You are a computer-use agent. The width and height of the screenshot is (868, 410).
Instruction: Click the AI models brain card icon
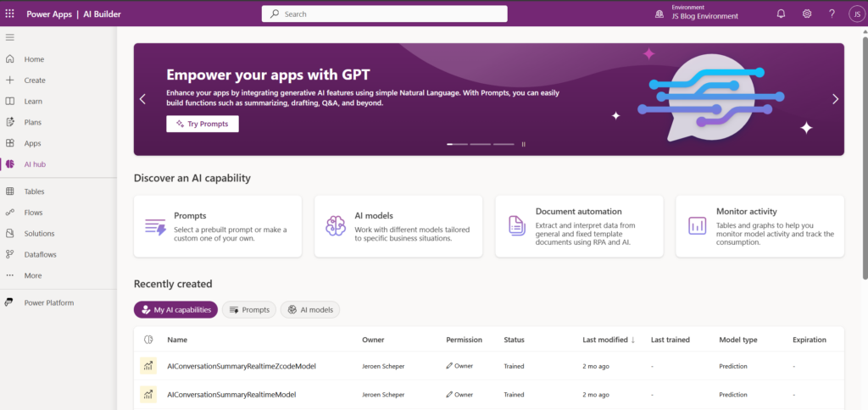[x=336, y=225]
